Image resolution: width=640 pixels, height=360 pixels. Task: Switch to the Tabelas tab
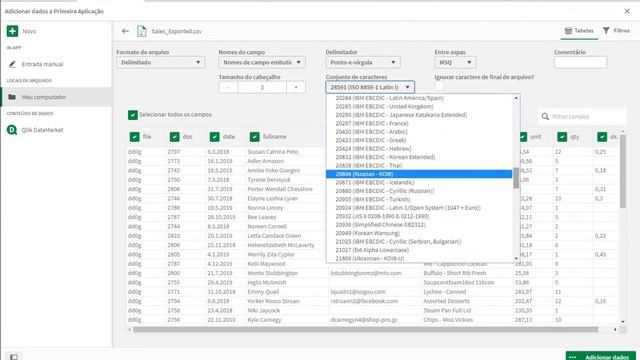click(579, 31)
